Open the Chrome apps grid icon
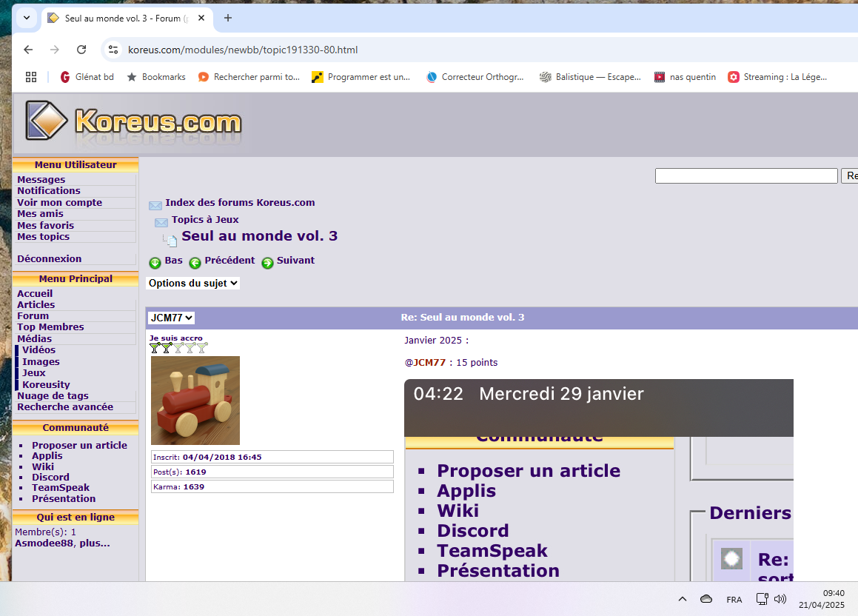858x616 pixels. pos(31,77)
